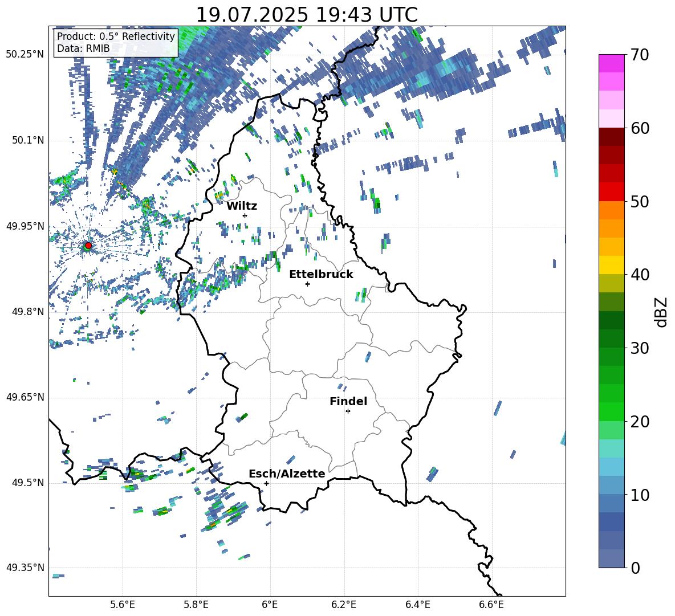This screenshot has width=675, height=616.
Task: Click the red radar site marker
Action: click(x=88, y=245)
